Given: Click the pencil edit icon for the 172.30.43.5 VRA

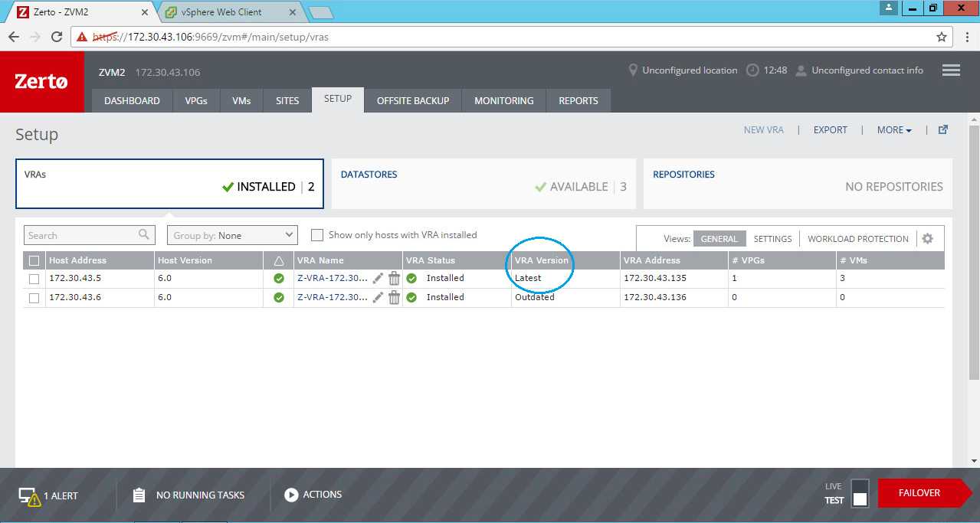Looking at the screenshot, I should 378,278.
